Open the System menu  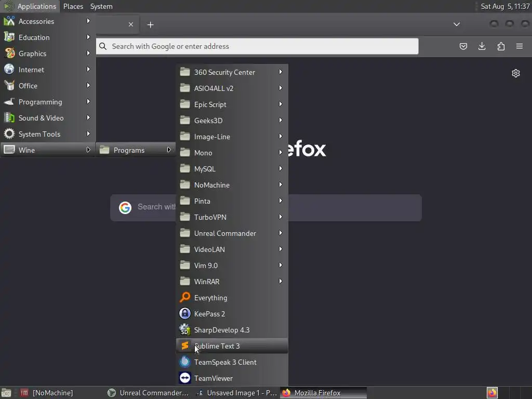click(101, 6)
